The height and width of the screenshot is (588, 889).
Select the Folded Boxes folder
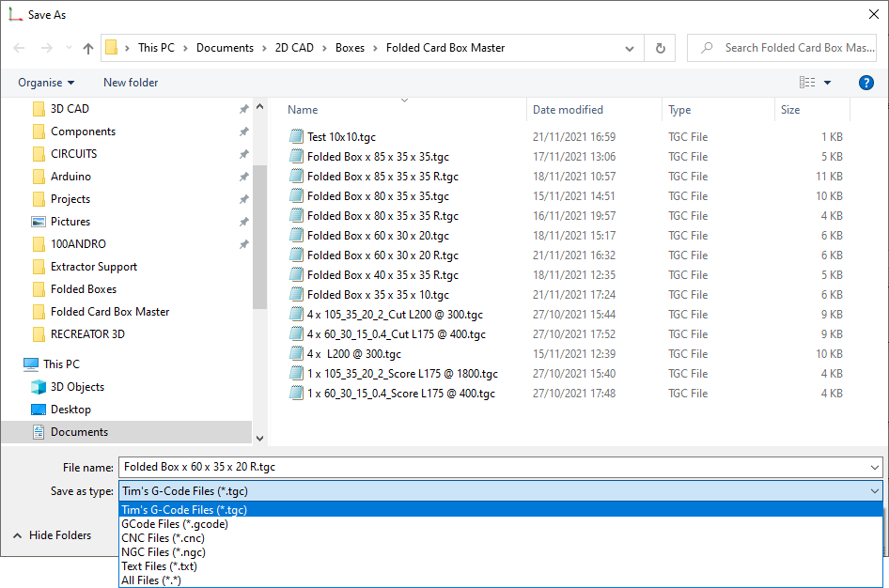[84, 289]
